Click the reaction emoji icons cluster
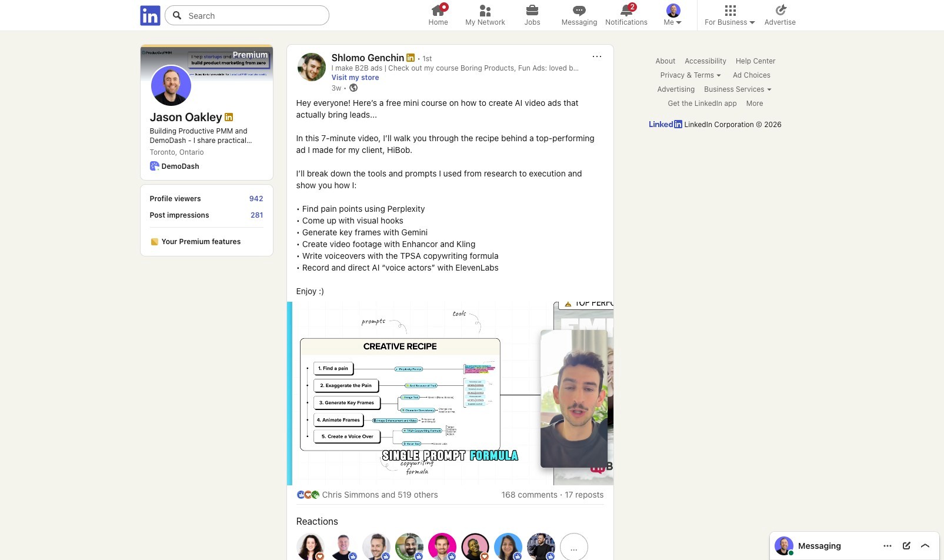 pyautogui.click(x=308, y=495)
